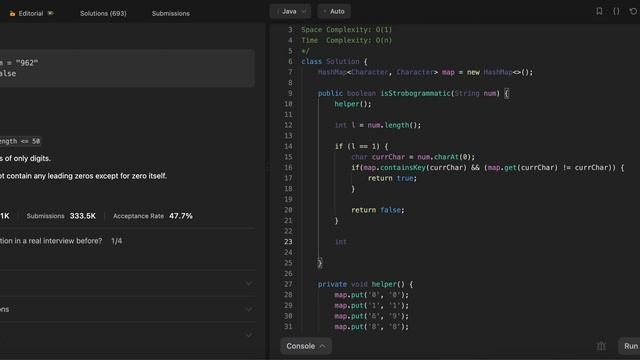Image resolution: width=640 pixels, height=360 pixels.
Task: Click map.put('6', '9') line
Action: coord(371,316)
